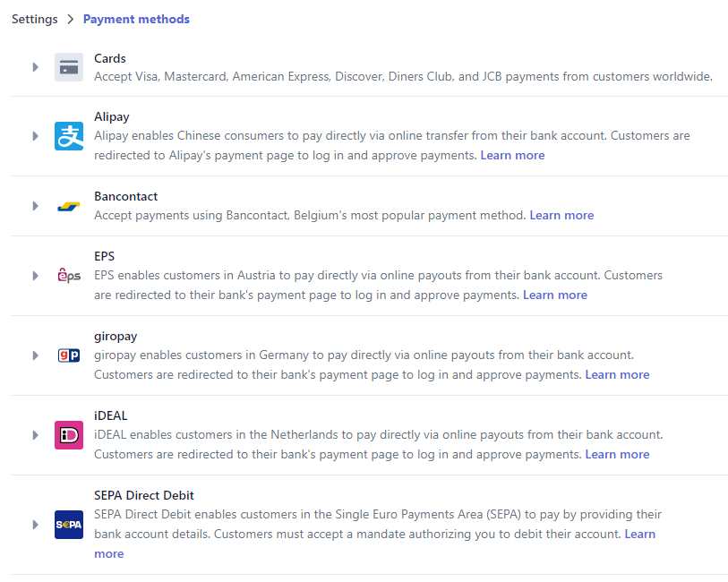Click the Alipay logo icon
The height and width of the screenshot is (582, 728).
point(69,136)
